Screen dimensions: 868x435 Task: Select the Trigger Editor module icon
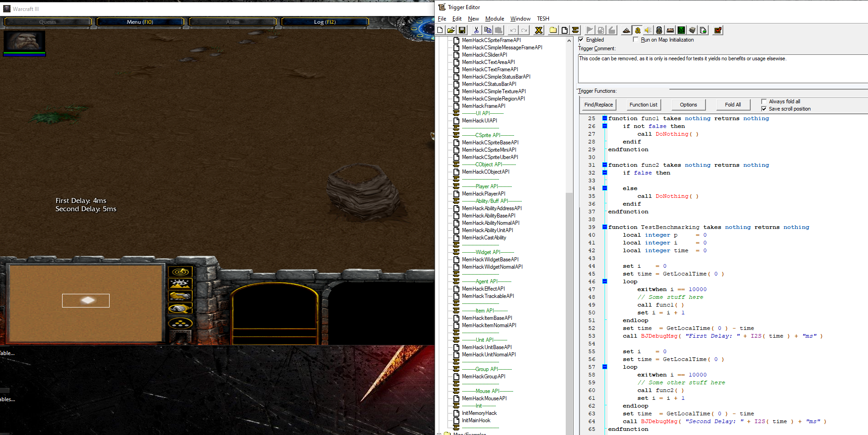coord(637,30)
